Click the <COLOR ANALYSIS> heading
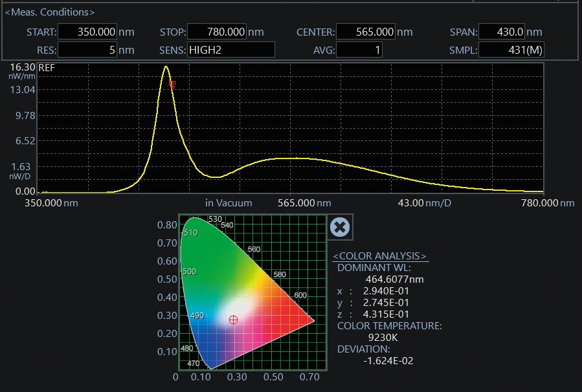 tap(379, 256)
